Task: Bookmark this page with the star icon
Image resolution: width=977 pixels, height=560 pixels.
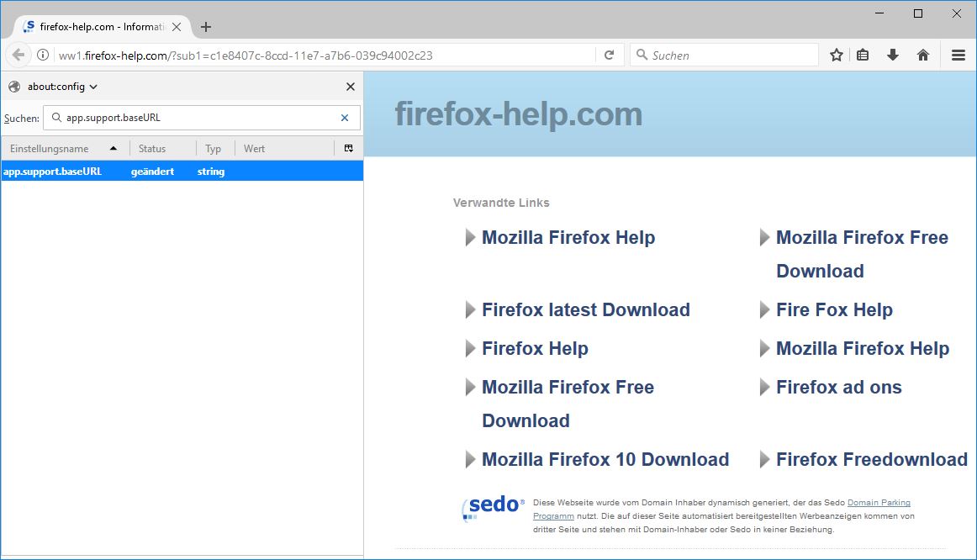Action: [837, 55]
